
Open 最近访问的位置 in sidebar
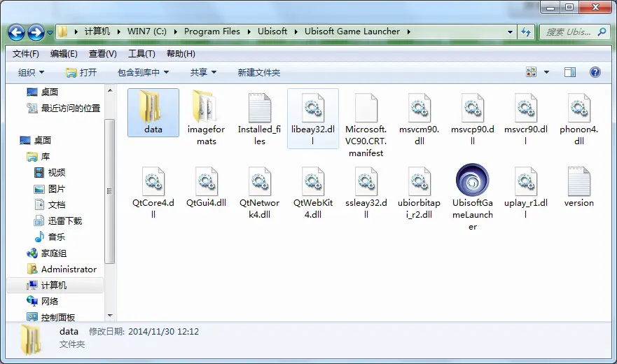(x=63, y=108)
